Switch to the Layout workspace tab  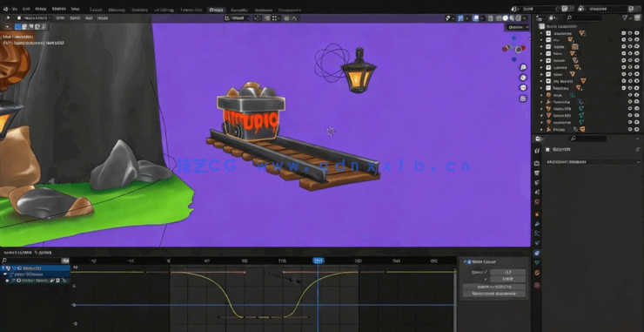[x=96, y=10]
